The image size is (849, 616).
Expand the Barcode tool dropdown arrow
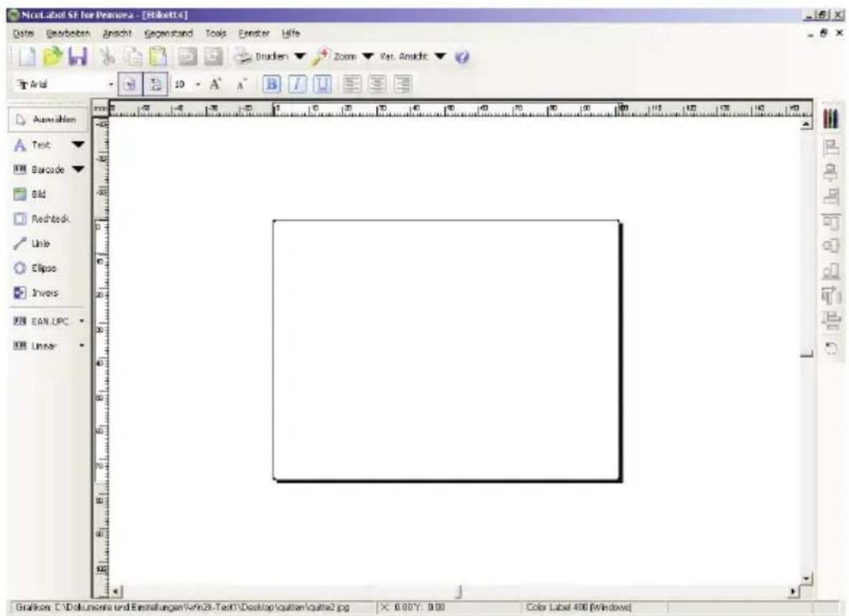78,170
